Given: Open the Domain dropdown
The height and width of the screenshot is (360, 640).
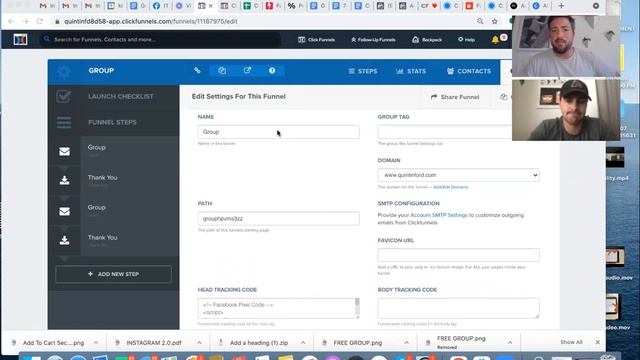Looking at the screenshot, I should [458, 175].
